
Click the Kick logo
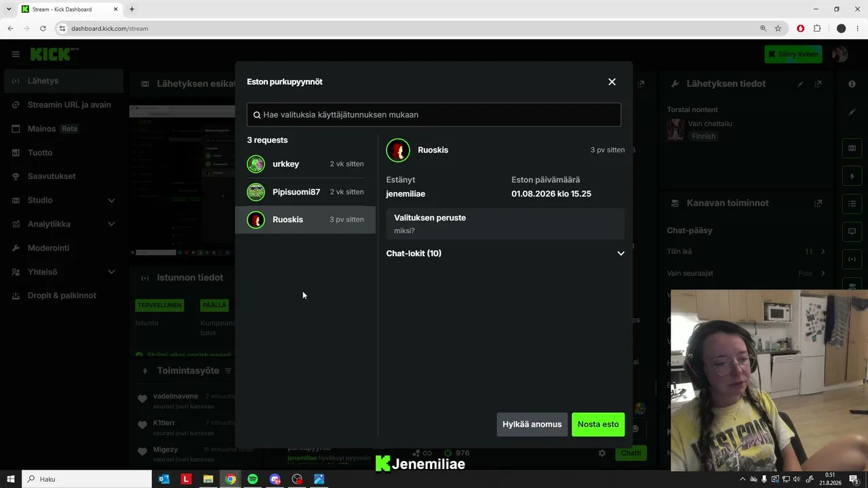[x=54, y=54]
